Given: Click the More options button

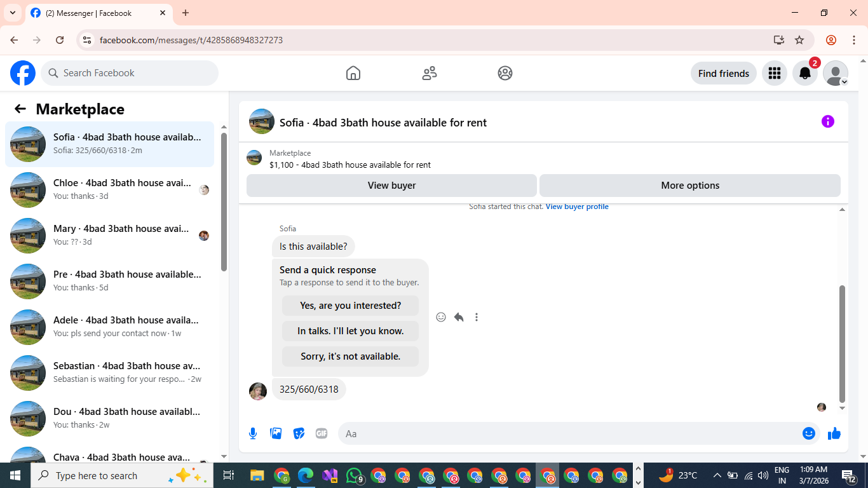Looking at the screenshot, I should [690, 186].
